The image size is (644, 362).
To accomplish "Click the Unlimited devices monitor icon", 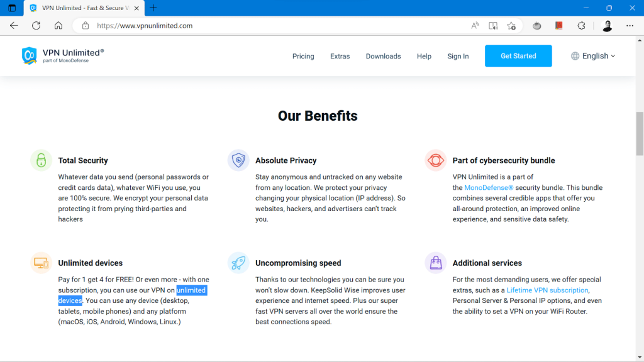I will pos(41,263).
